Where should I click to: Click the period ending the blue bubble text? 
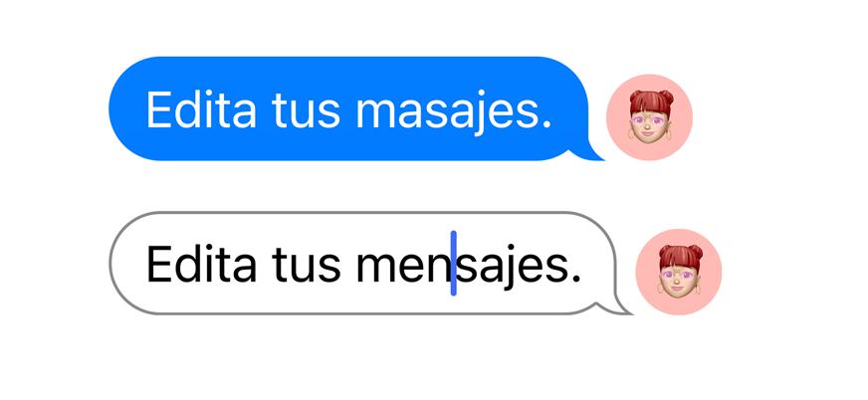(546, 124)
